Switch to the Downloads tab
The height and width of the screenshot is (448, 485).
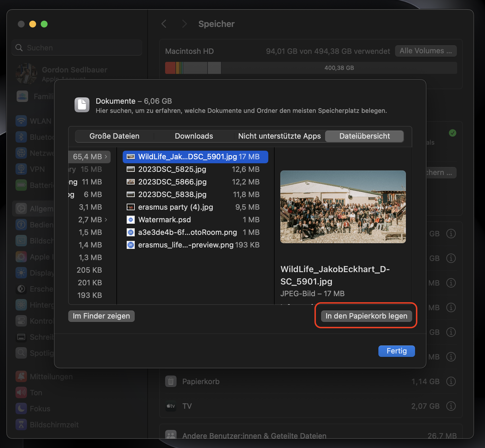tap(194, 136)
